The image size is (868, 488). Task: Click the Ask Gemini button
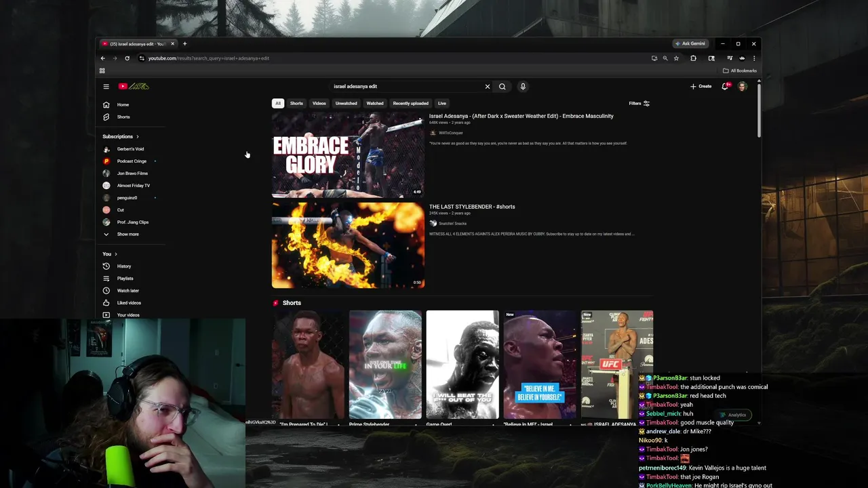[x=690, y=43]
